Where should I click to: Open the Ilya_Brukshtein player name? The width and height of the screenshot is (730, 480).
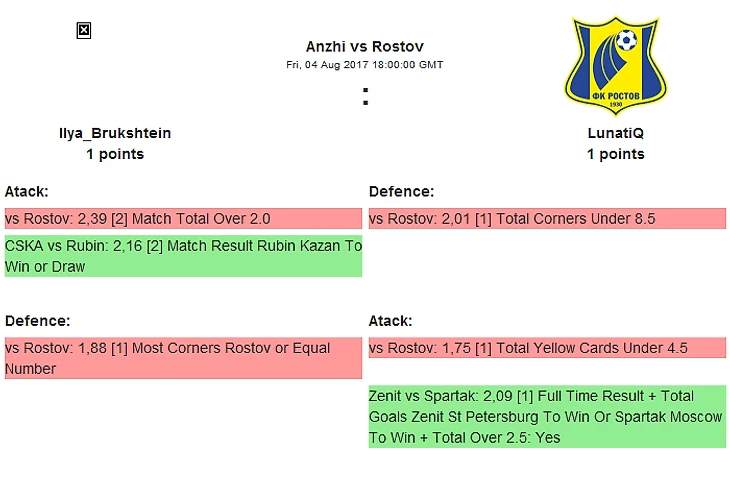click(x=115, y=133)
